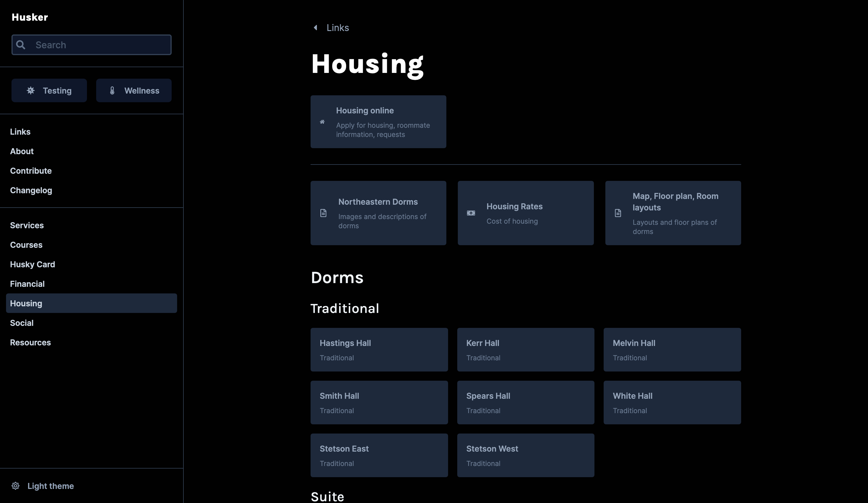Click the settings gear beside Light theme
The height and width of the screenshot is (503, 868).
click(x=15, y=485)
